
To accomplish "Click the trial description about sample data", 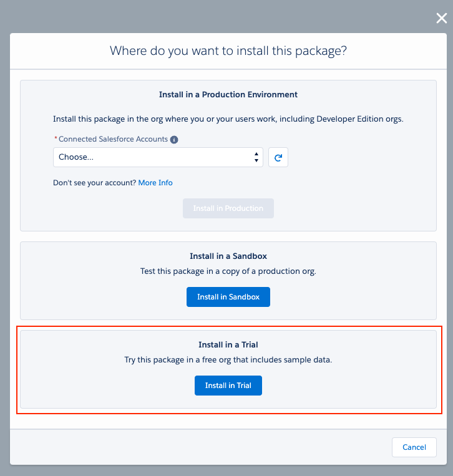I will click(x=228, y=360).
